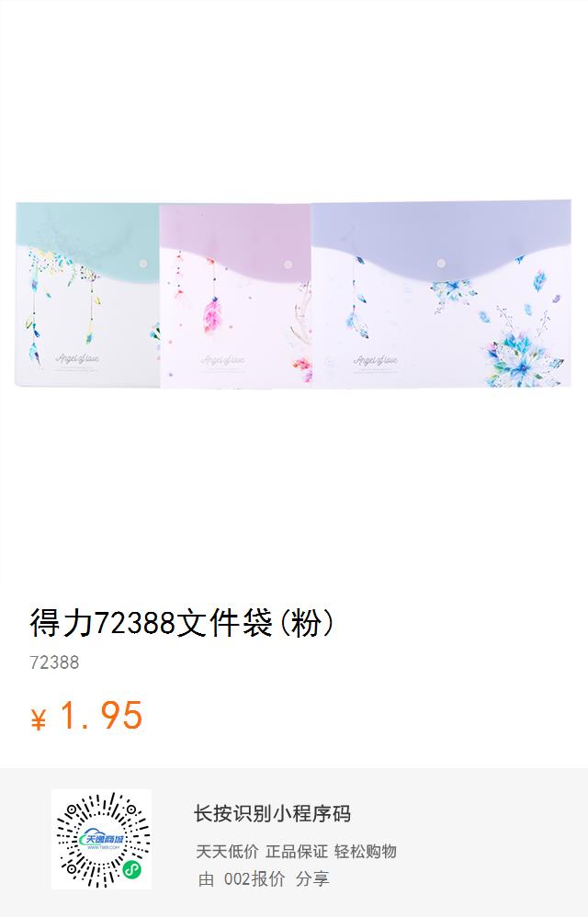Click the 正品保证 slogan text
Viewport: 588px width, 917px height.
pyautogui.click(x=297, y=852)
